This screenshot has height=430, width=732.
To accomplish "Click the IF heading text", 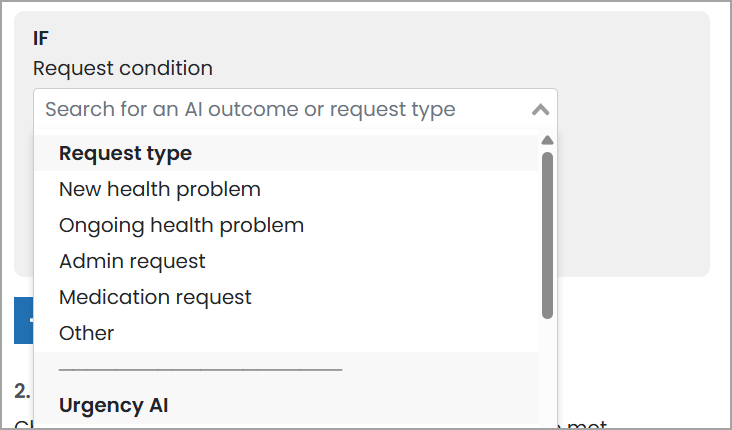I will [41, 39].
